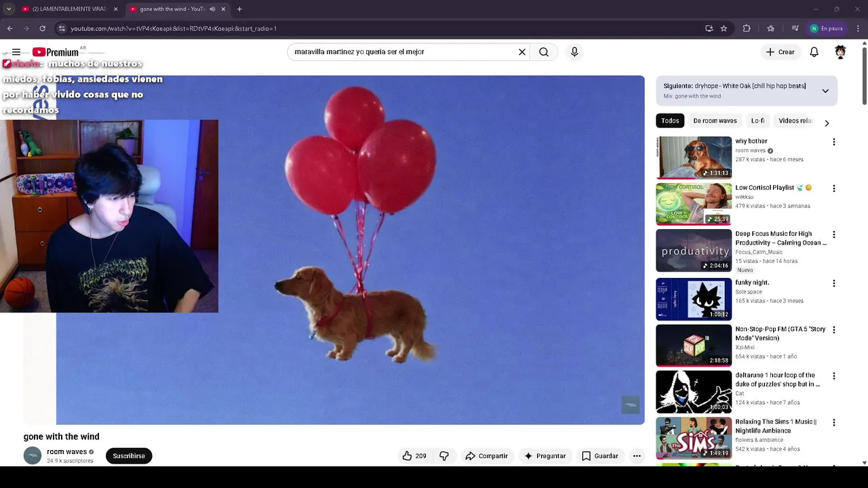
Task: Close the 'gone with the wind' browser tab
Action: tap(223, 9)
